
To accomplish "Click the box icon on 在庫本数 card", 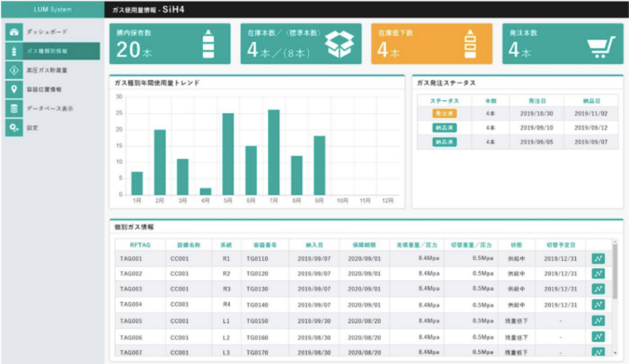I will pos(340,45).
